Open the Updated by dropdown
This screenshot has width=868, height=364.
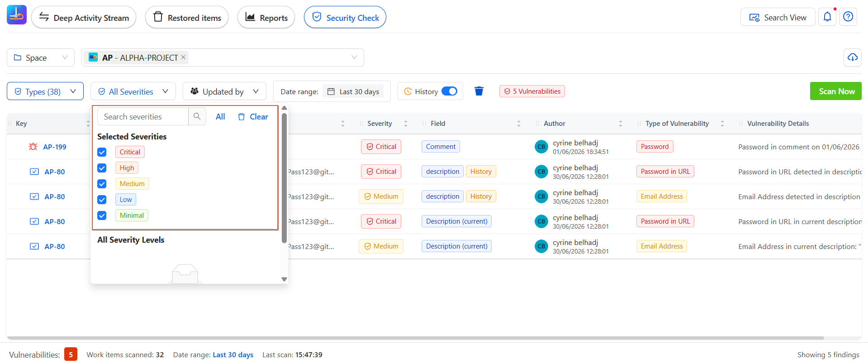point(224,91)
